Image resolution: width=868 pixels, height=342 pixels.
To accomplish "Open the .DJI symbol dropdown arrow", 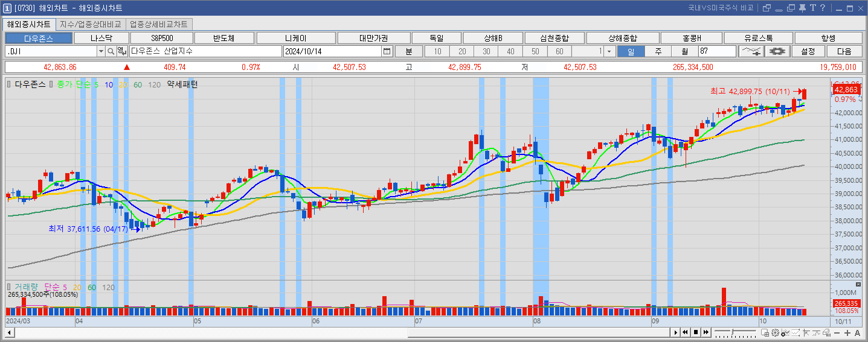I will click(x=101, y=51).
